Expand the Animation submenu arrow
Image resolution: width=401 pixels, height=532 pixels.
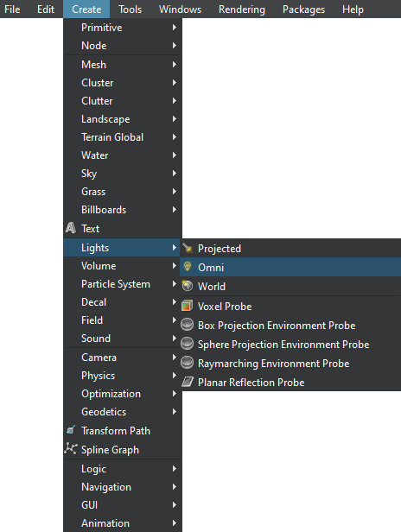click(175, 522)
